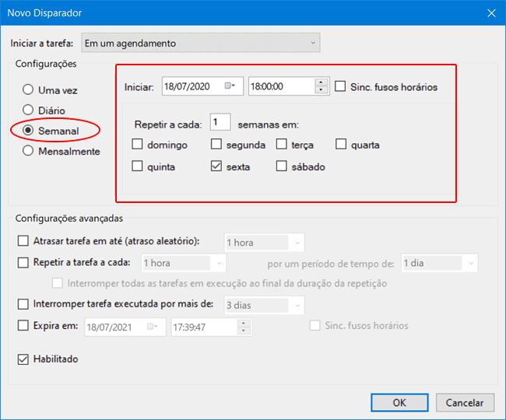Screen dimensions: 506x420
Task: Check the Atrasar tarefa em até checkbox
Action: coord(23,242)
